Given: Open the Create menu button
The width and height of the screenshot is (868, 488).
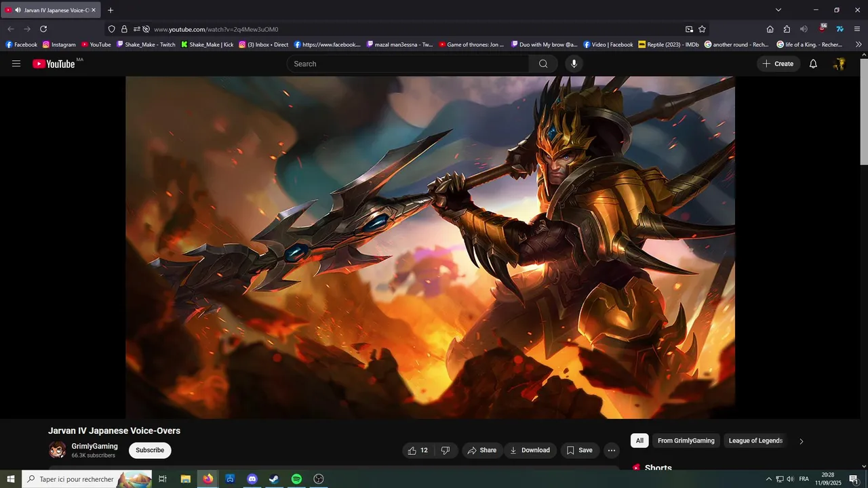Looking at the screenshot, I should [x=778, y=64].
